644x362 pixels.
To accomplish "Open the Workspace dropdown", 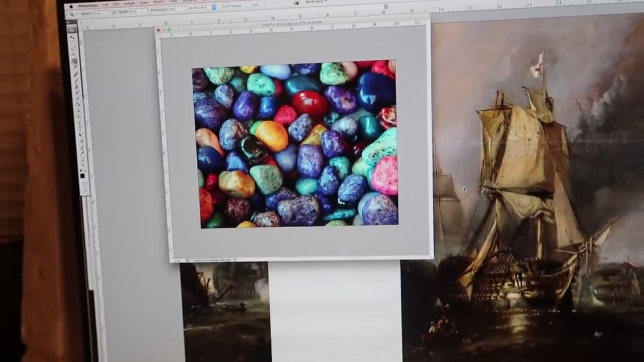I will [x=315, y=2].
